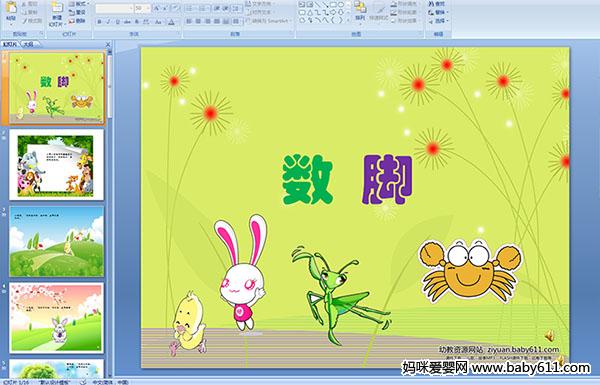Toggle Underline formatting in font group
600x385 pixels.
click(x=117, y=22)
